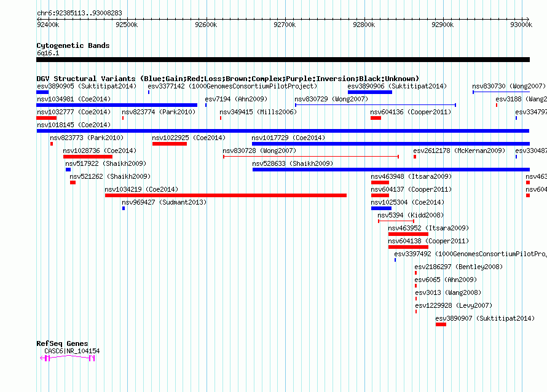
Task: Select esv2612178 (McKernan2009) variant label
Action: 459,151
